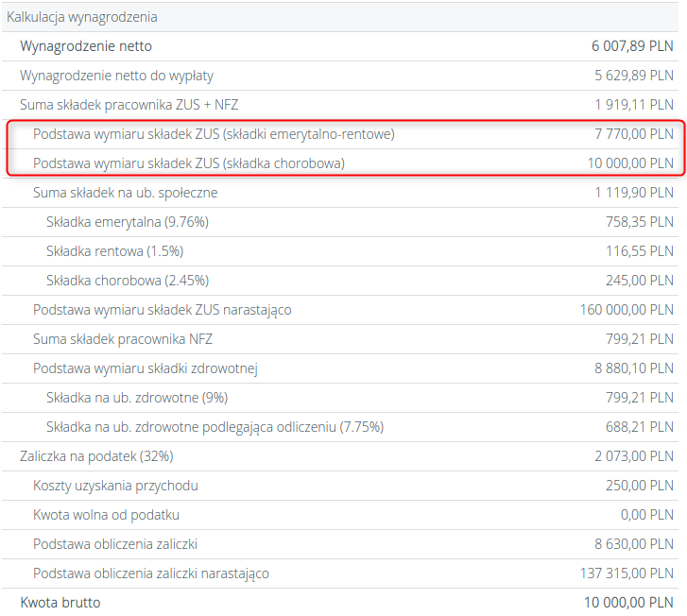This screenshot has width=687, height=616.
Task: Click Podstawa wymiaru składki zdrowotnej label
Action: pyautogui.click(x=146, y=368)
